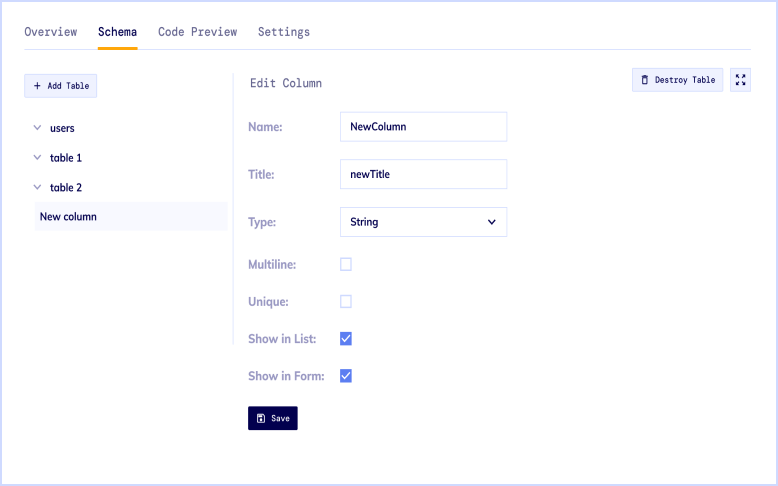The width and height of the screenshot is (778, 486).
Task: Click the fullscreen expand icon
Action: click(741, 80)
